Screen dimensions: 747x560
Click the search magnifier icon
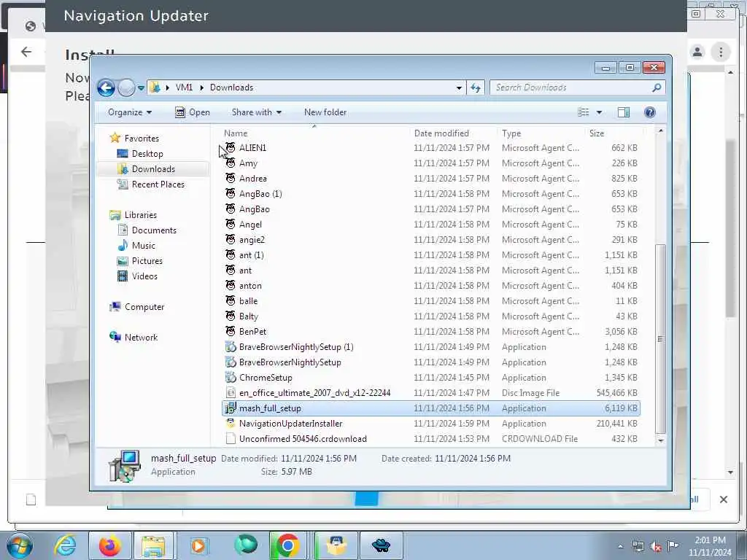(657, 87)
